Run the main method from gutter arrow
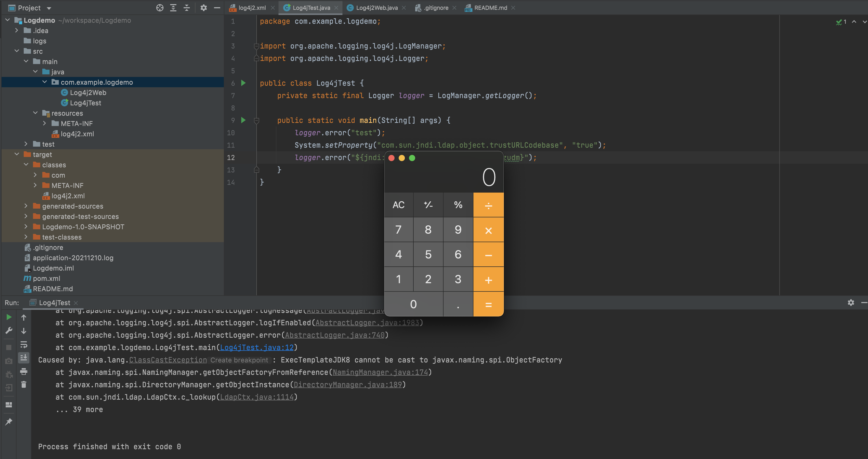868x459 pixels. pos(243,120)
